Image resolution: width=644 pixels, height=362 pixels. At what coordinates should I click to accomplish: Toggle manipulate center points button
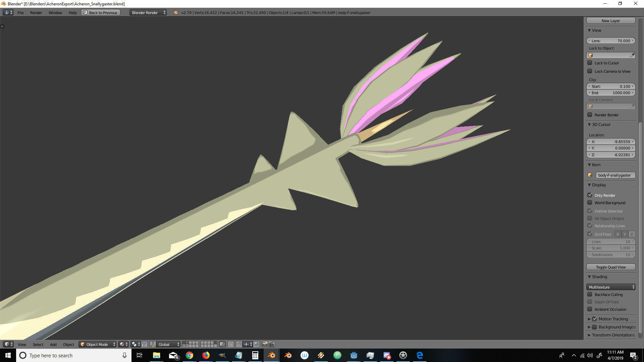(x=144, y=344)
